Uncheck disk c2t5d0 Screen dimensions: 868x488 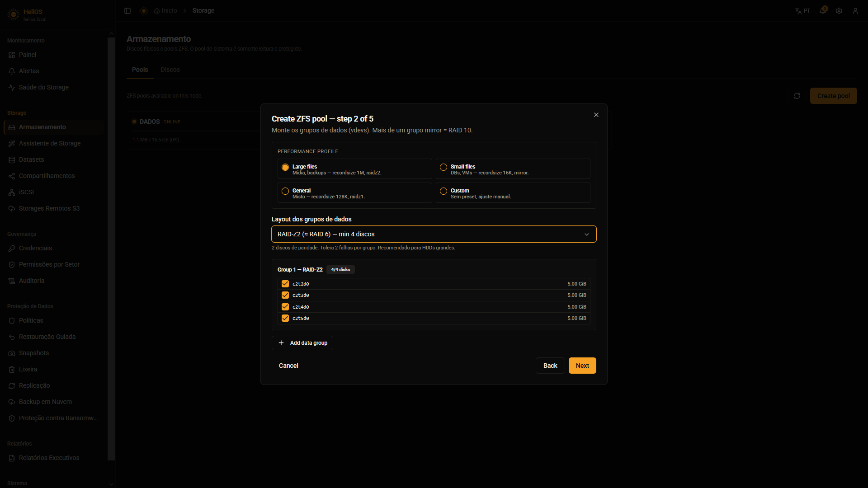coord(285,318)
